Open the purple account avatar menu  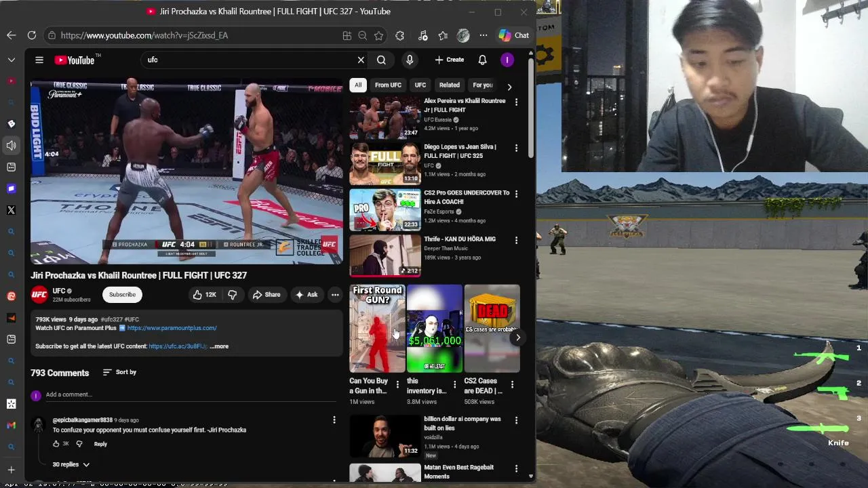[x=507, y=60]
